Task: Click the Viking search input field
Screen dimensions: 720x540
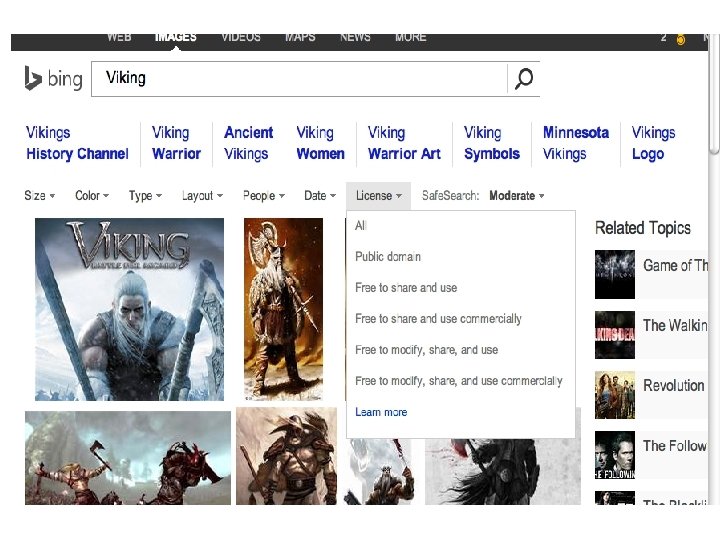Action: [299, 79]
